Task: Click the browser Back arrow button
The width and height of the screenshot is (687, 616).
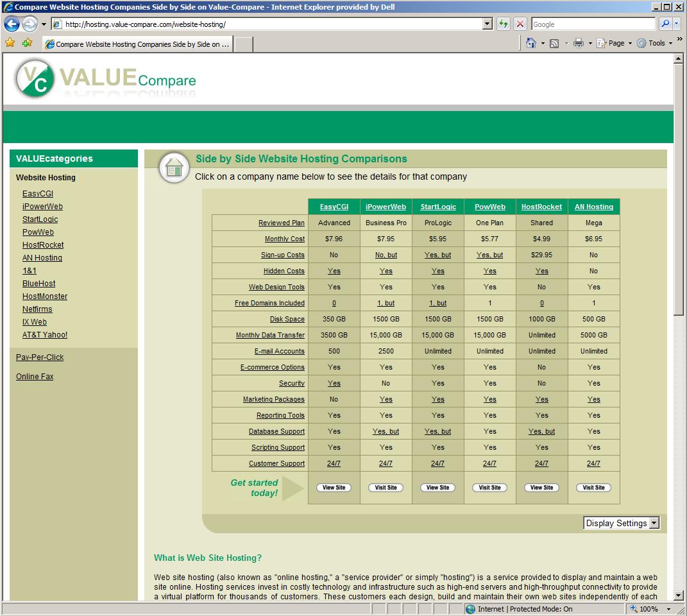Action: click(x=12, y=24)
